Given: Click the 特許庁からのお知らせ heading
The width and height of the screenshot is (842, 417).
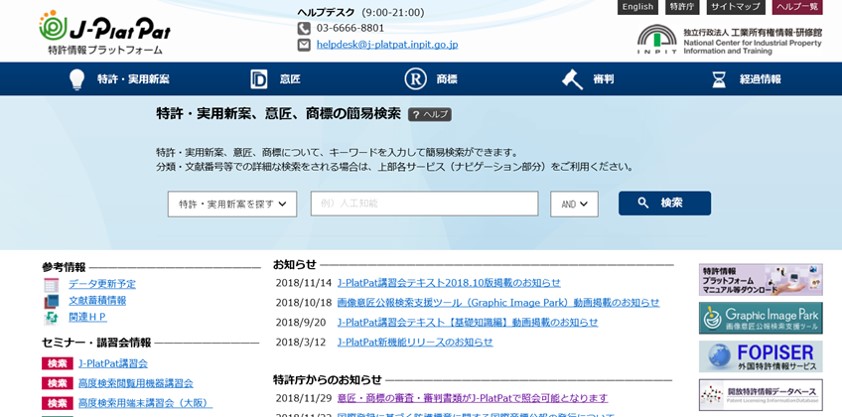Looking at the screenshot, I should pos(328,379).
